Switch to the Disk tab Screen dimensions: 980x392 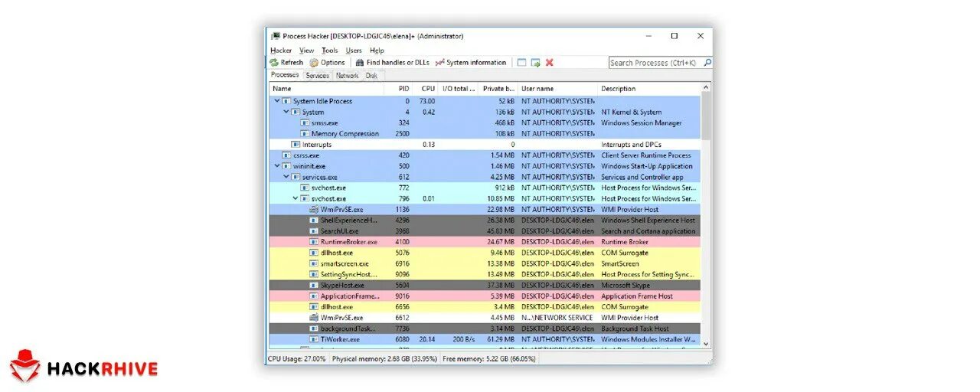(x=371, y=76)
